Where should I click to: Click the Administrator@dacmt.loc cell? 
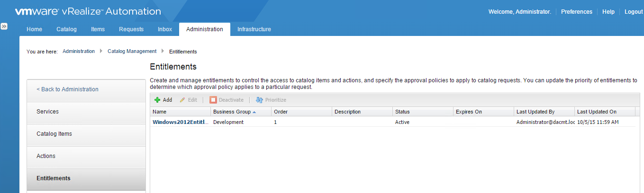545,122
